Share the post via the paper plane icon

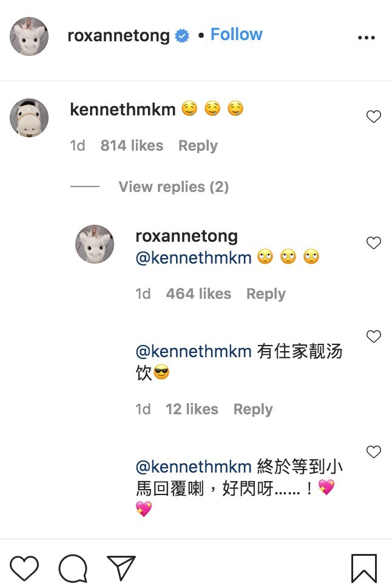coord(121,568)
